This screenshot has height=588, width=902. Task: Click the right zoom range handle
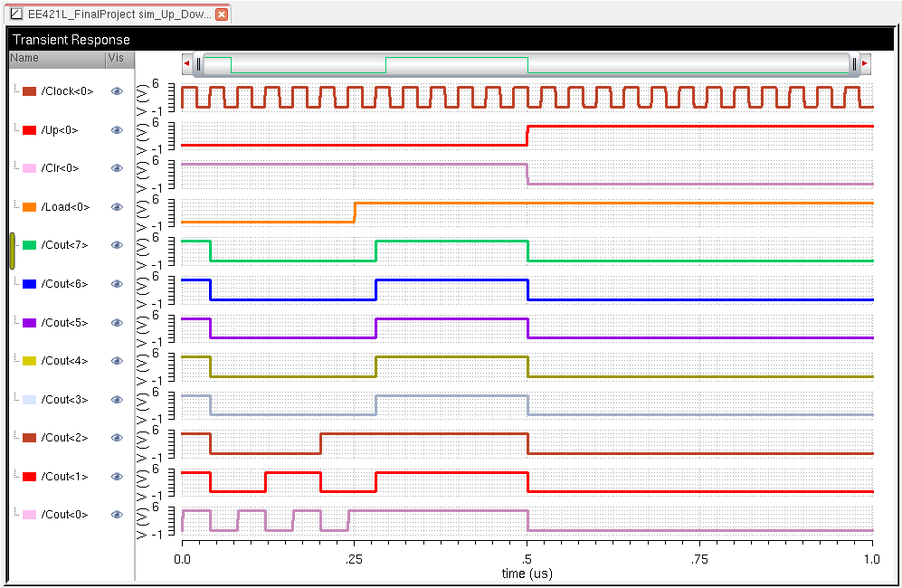coord(854,64)
